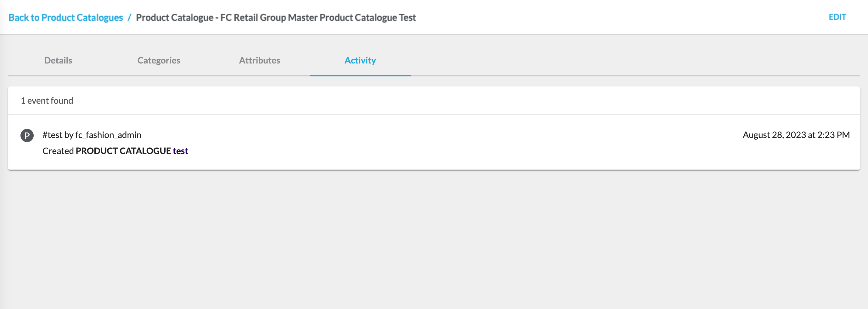
Task: Switch to the Details tab
Action: point(58,60)
